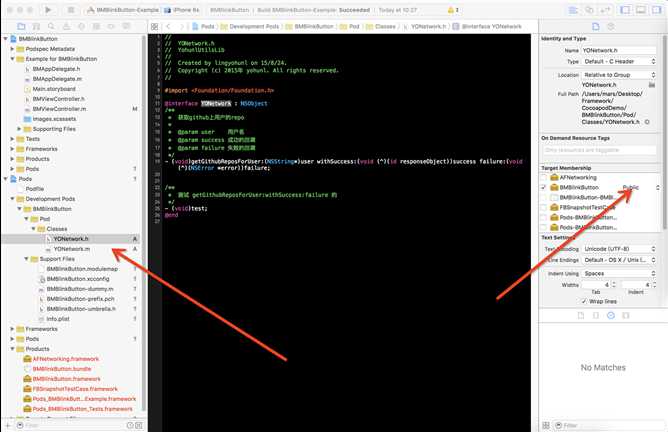Select the BMBlinkButton-Example scheme

pos(123,10)
